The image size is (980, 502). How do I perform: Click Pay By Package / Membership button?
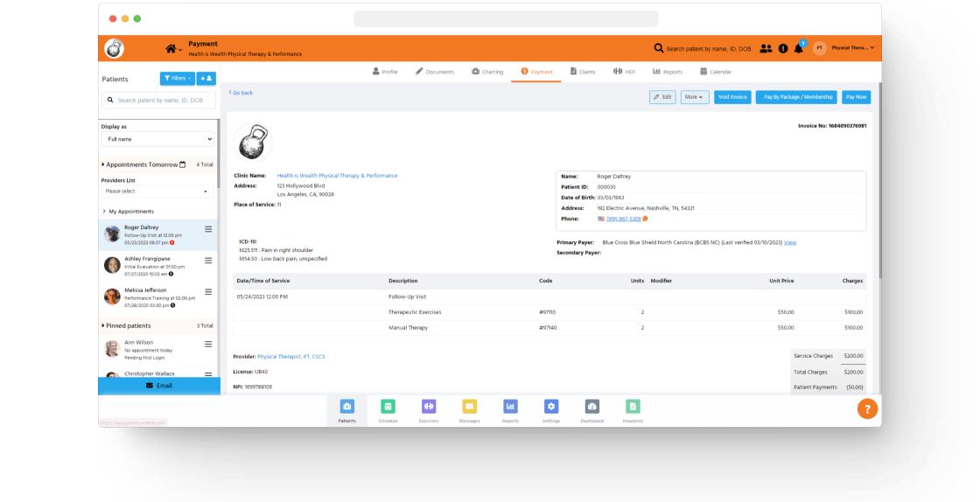(x=796, y=97)
